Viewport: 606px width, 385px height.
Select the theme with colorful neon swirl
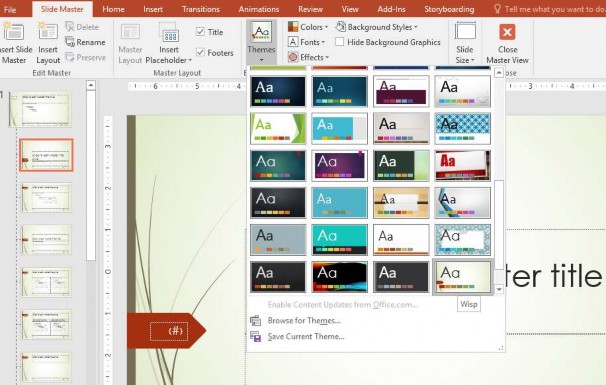pos(340,277)
